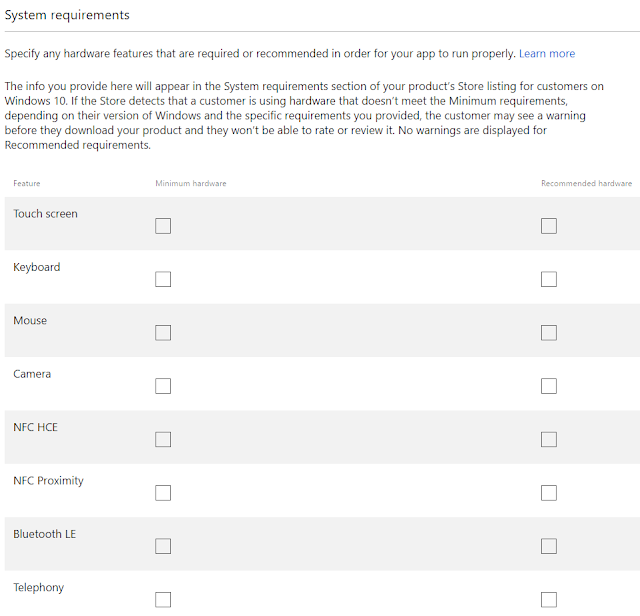640x616 pixels.
Task: Check Bluetooth LE recommended hardware box
Action: coord(549,546)
